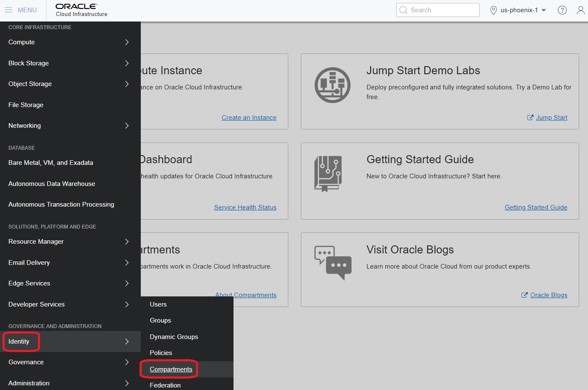This screenshot has width=588, height=390.
Task: Open the help question mark icon
Action: (562, 10)
